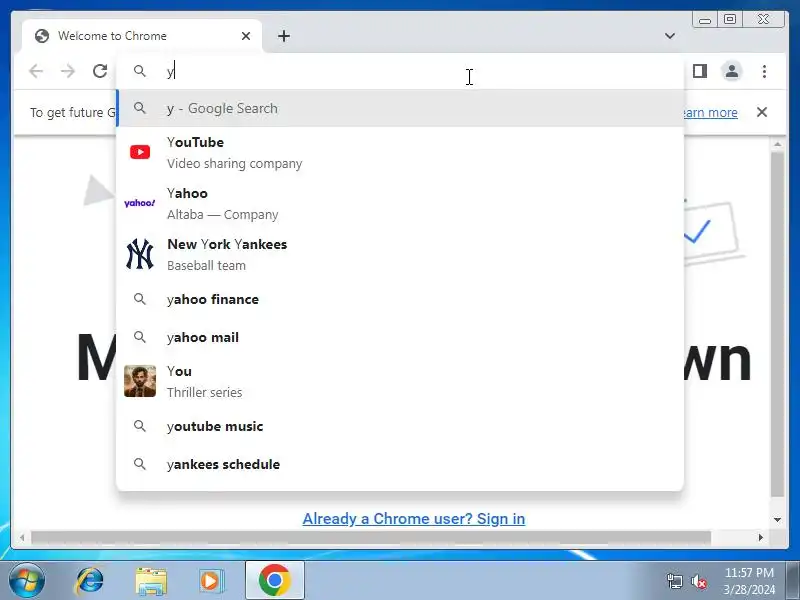Open the Chrome side panel

point(700,71)
